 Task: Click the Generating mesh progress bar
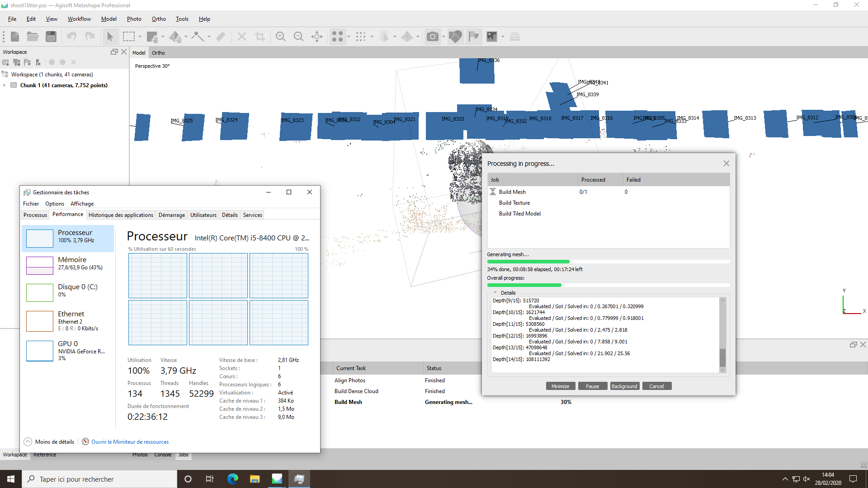608,262
